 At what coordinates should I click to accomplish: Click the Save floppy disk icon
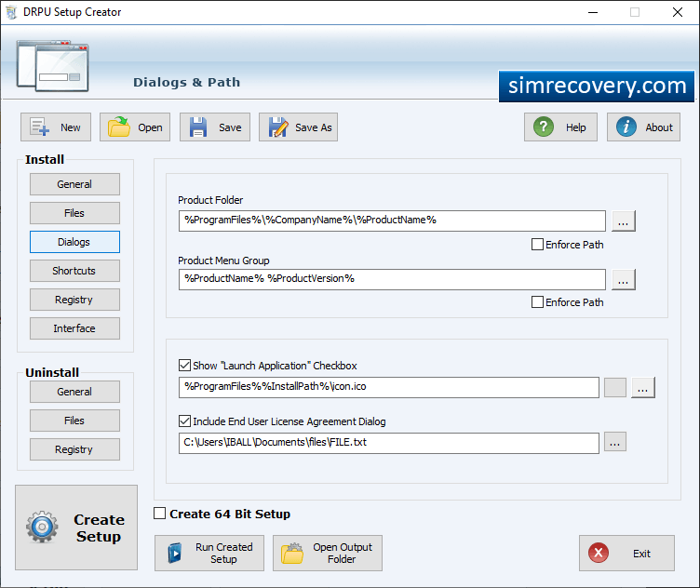tap(197, 127)
